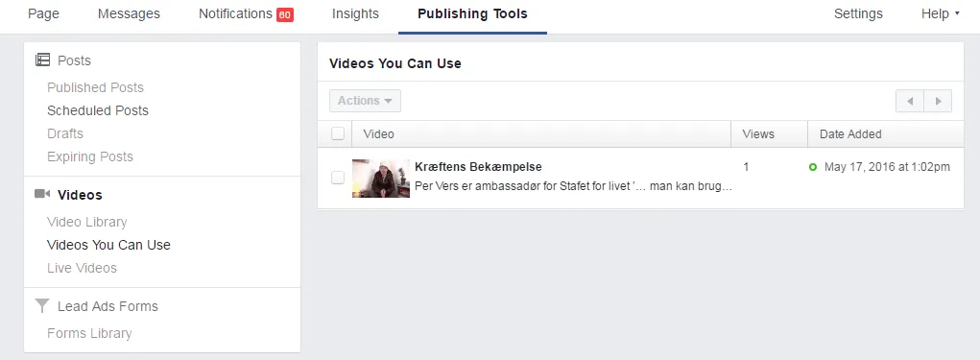
Task: Click the Lead Ads Forms heading
Action: tap(108, 306)
